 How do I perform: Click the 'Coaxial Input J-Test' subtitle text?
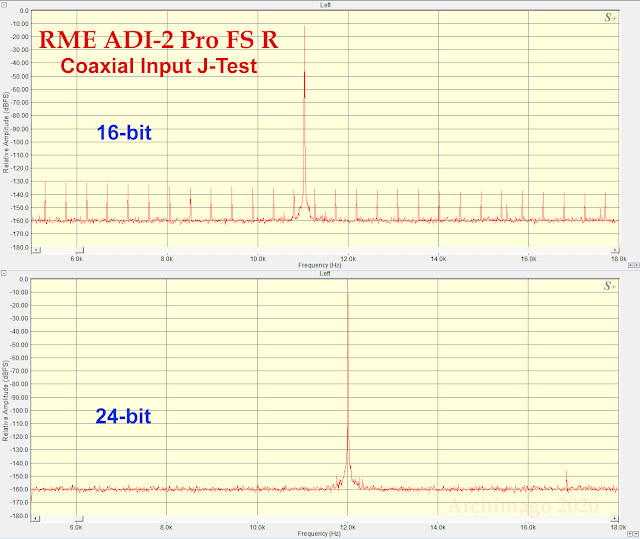point(159,66)
